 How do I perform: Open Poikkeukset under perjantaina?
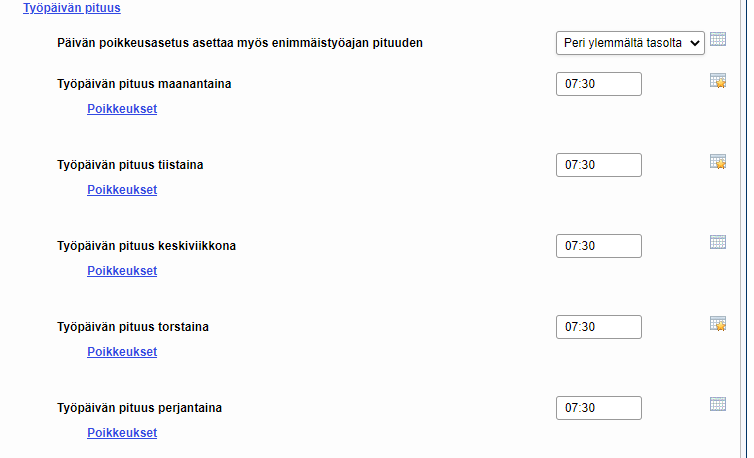[x=122, y=433]
